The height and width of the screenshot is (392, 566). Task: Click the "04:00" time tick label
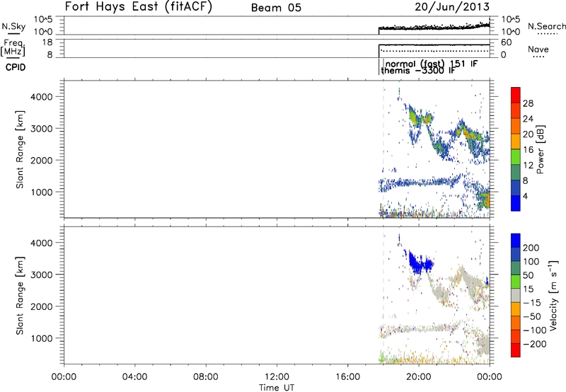(134, 377)
